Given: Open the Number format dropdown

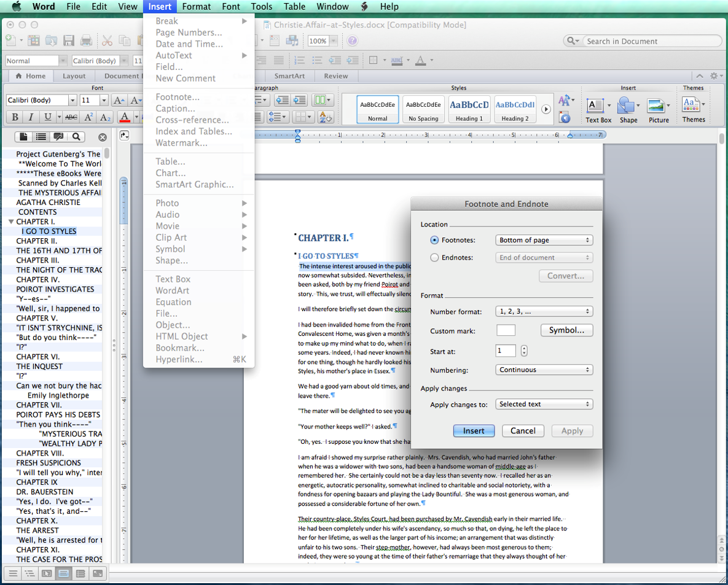Looking at the screenshot, I should click(x=544, y=312).
